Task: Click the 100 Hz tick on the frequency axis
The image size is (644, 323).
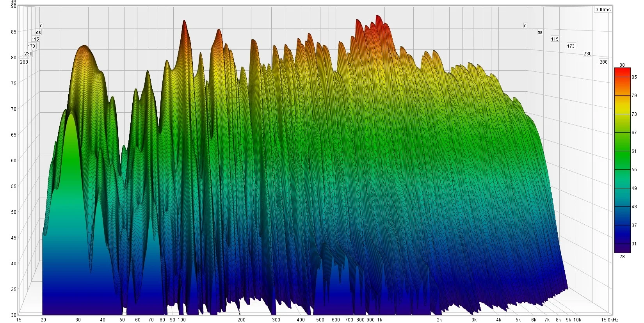Action: coord(181,320)
